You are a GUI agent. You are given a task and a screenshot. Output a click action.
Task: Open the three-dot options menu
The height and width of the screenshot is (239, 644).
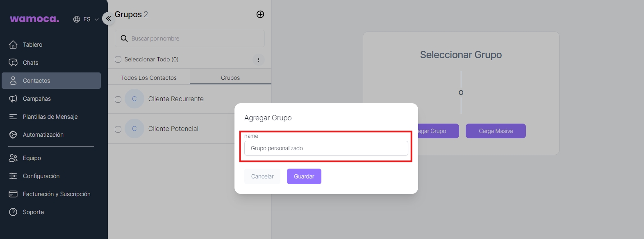(x=258, y=60)
